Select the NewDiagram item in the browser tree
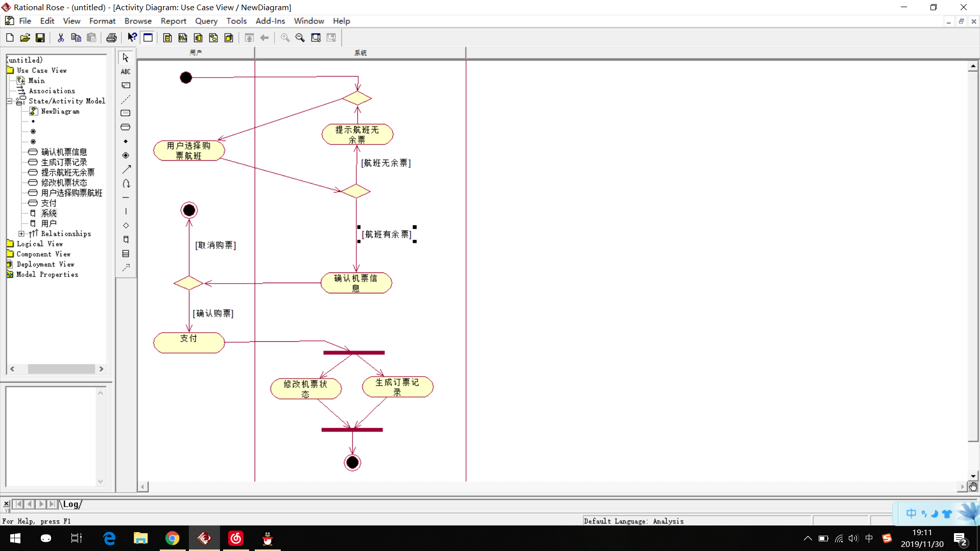 [x=61, y=111]
